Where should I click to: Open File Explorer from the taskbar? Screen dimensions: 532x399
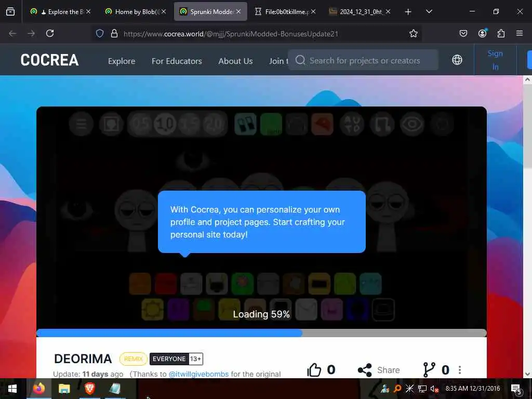click(64, 389)
